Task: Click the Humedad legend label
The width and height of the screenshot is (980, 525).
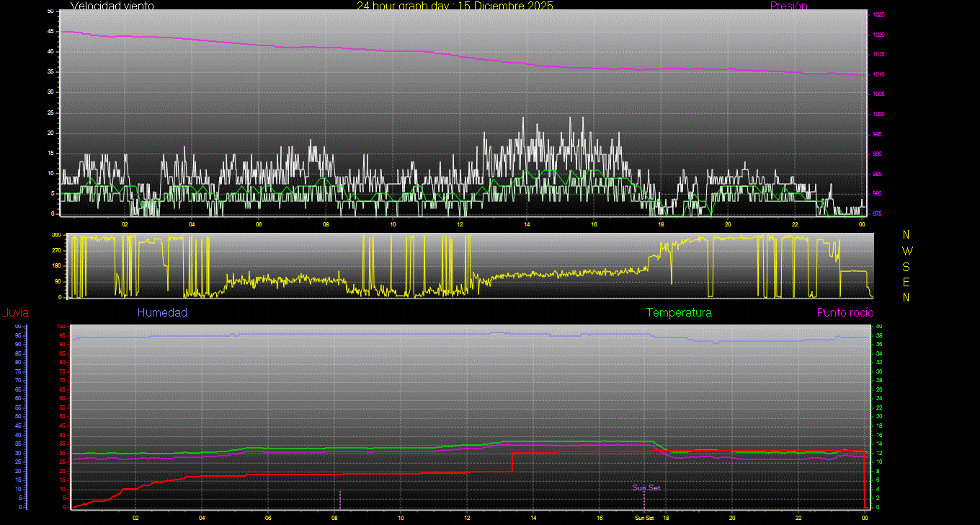Action: (x=162, y=312)
